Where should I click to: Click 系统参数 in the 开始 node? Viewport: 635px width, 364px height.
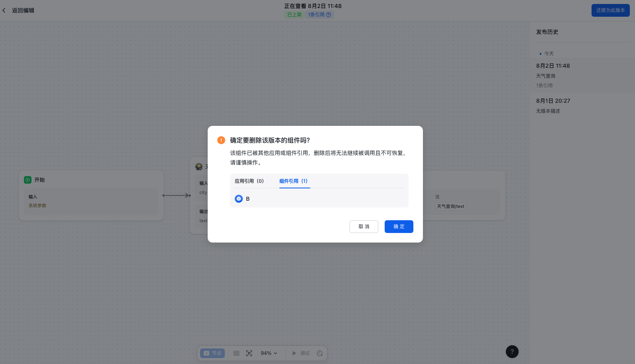37,205
